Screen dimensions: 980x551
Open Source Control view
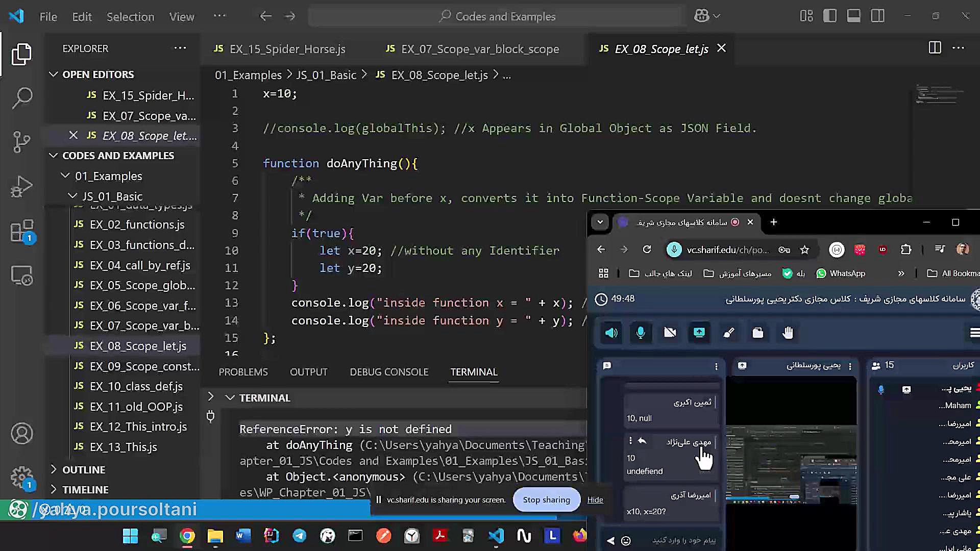point(21,142)
